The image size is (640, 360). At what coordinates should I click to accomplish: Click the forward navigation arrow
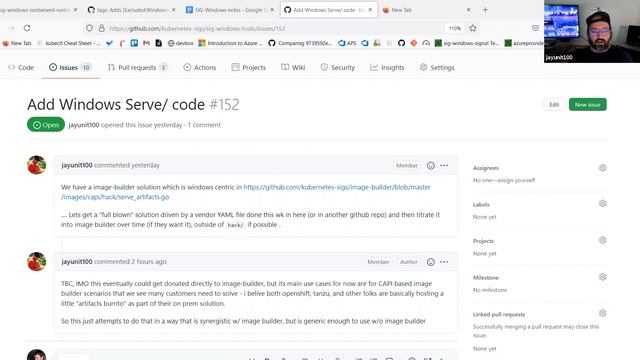point(11,28)
